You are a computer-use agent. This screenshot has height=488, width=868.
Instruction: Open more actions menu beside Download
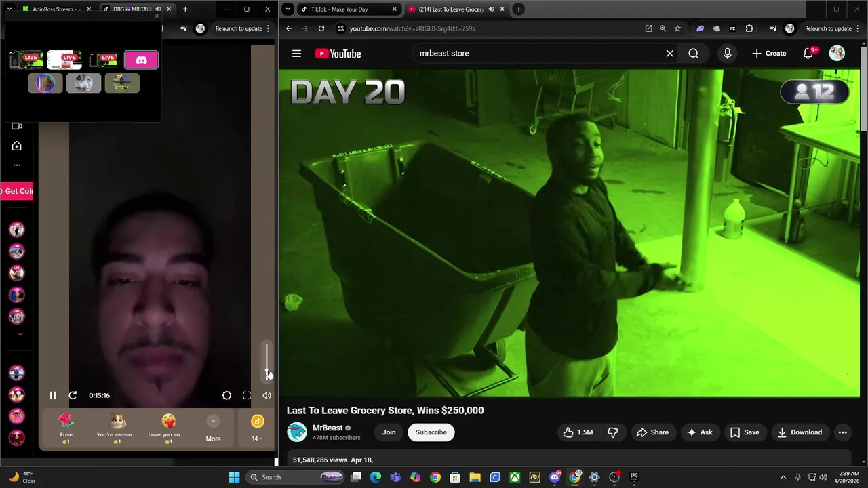click(x=842, y=432)
